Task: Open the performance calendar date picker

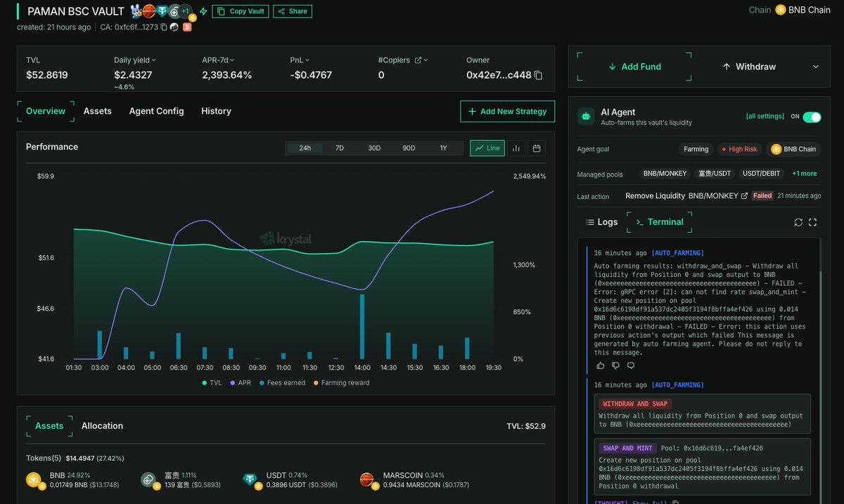Action: pyautogui.click(x=537, y=148)
